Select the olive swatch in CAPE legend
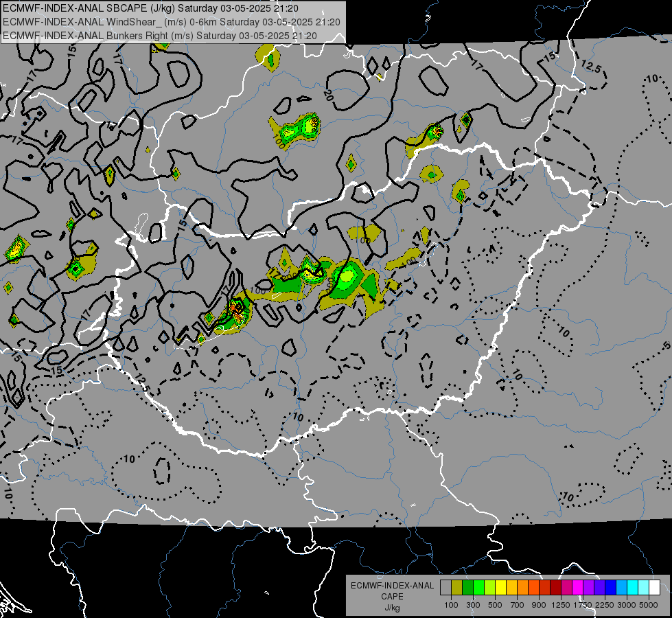Viewport: 672px width, 618px height. click(457, 588)
